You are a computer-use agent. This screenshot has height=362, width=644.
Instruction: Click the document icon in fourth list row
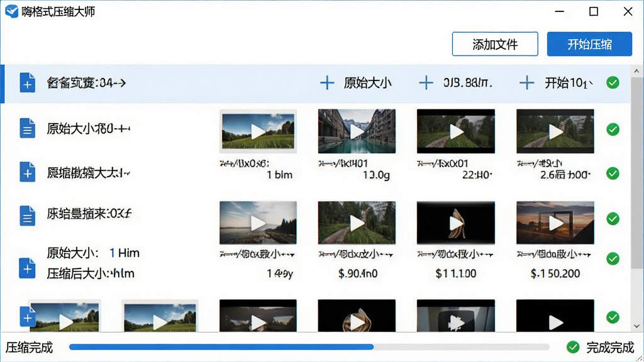pyautogui.click(x=28, y=216)
